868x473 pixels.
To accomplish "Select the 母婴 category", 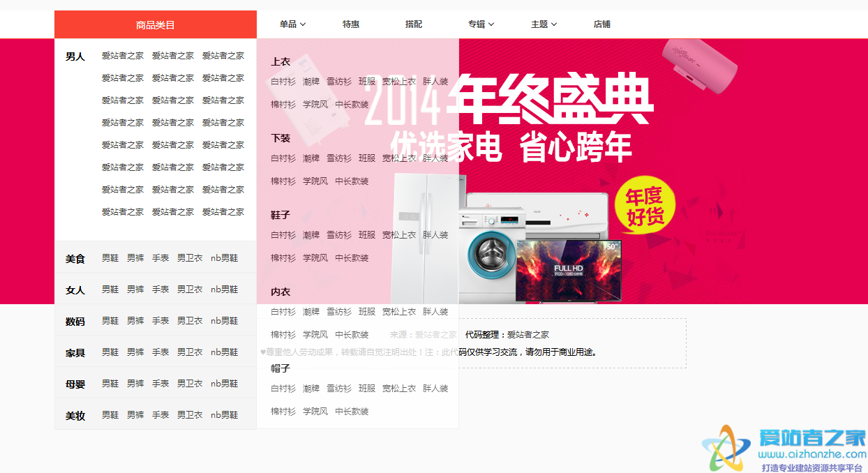I will (75, 384).
